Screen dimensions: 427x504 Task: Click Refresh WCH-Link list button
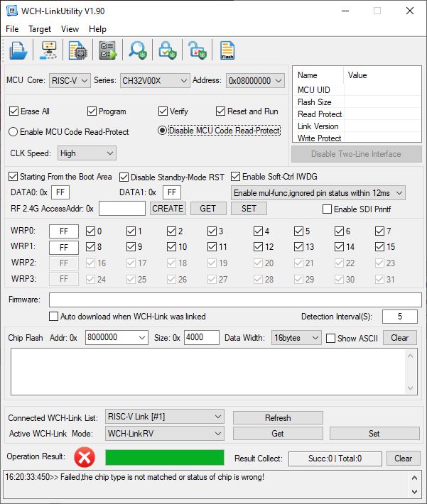pyautogui.click(x=278, y=417)
